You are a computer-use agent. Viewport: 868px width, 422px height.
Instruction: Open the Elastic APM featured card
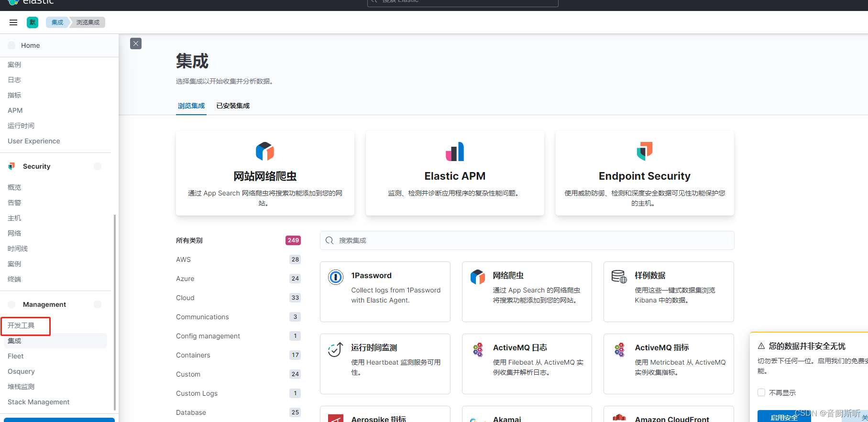455,173
